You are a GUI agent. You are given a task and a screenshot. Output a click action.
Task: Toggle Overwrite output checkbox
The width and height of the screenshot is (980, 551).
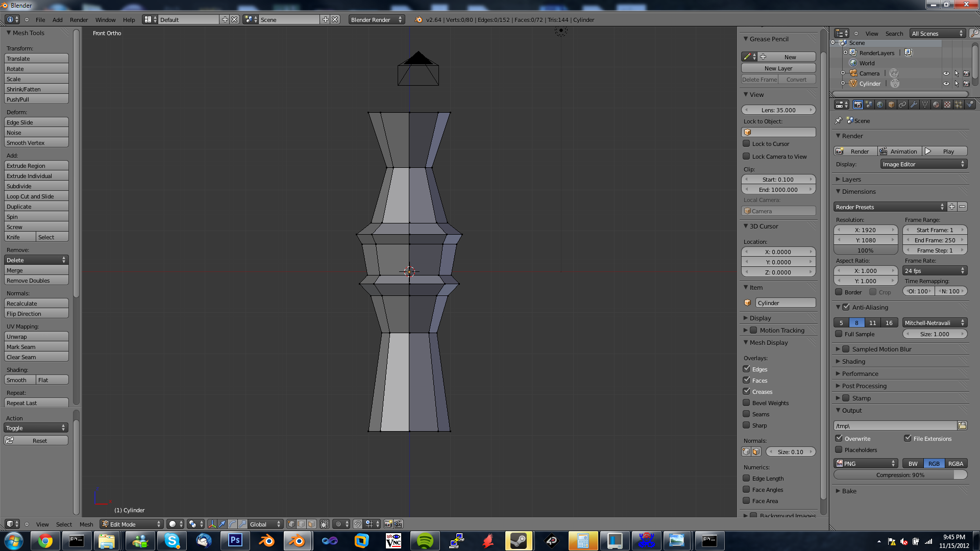839,438
